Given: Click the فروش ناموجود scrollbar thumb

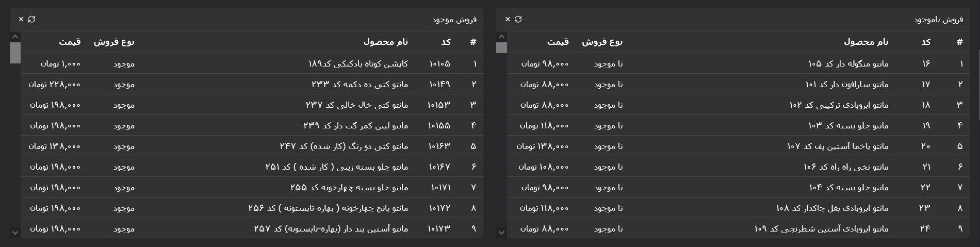Looking at the screenshot, I should 501,47.
